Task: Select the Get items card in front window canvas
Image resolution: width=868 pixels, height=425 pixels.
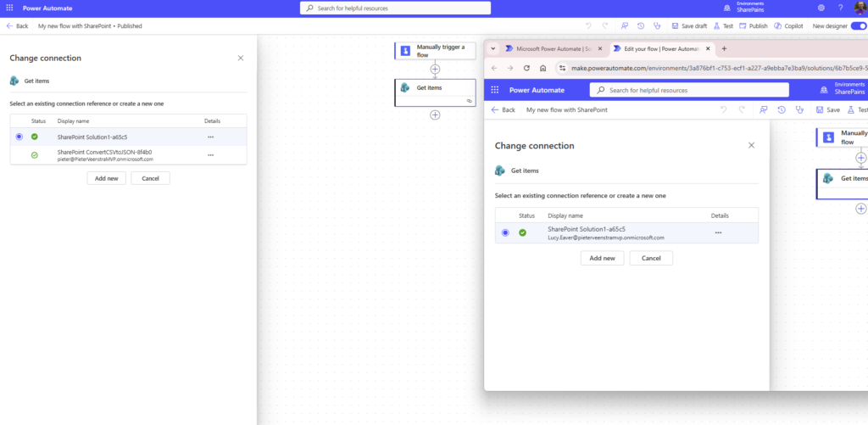Action: tap(843, 184)
